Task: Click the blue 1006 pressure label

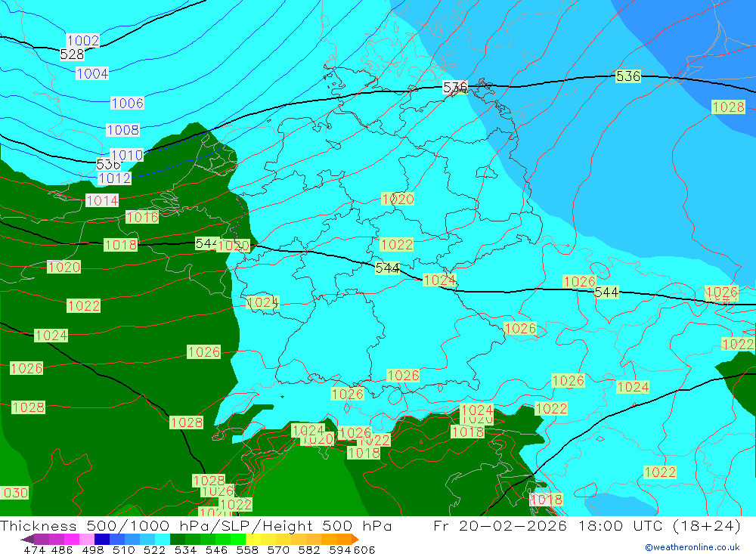Action: click(x=127, y=104)
